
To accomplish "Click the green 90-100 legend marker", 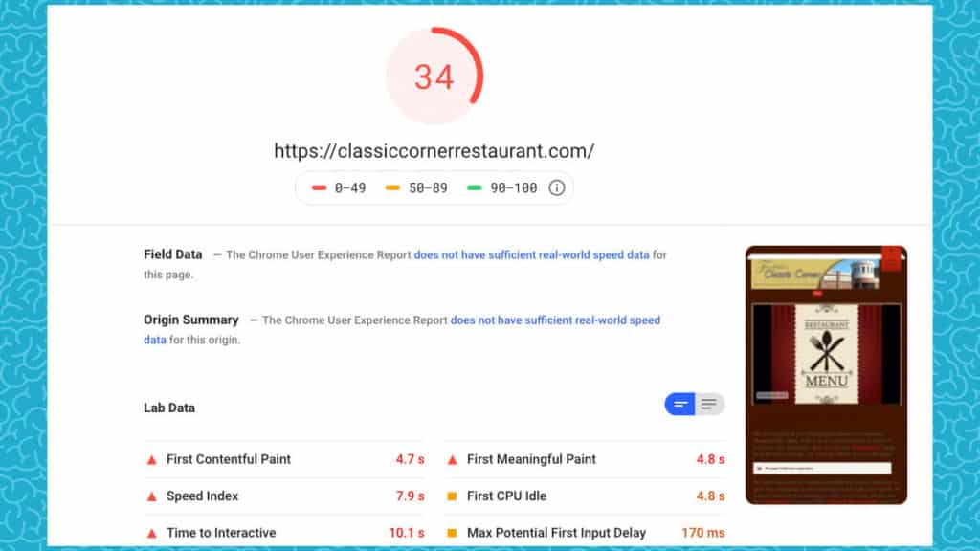I will [476, 188].
